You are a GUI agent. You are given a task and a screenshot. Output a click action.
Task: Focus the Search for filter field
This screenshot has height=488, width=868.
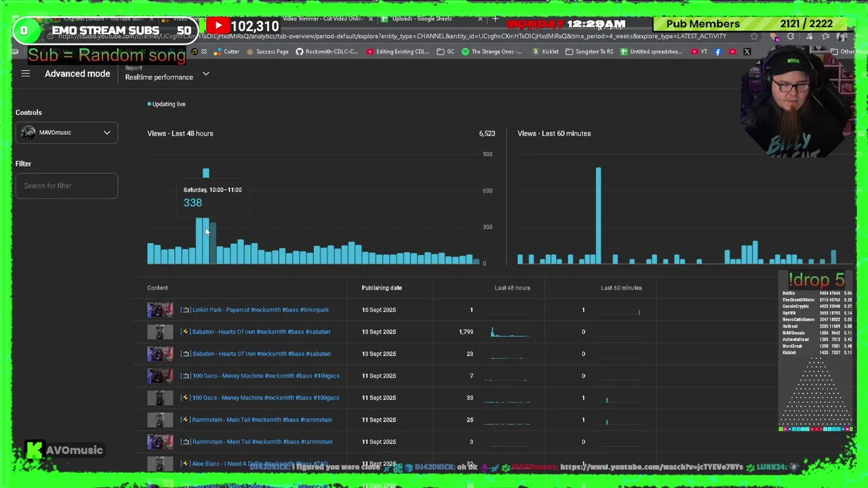[x=66, y=186]
